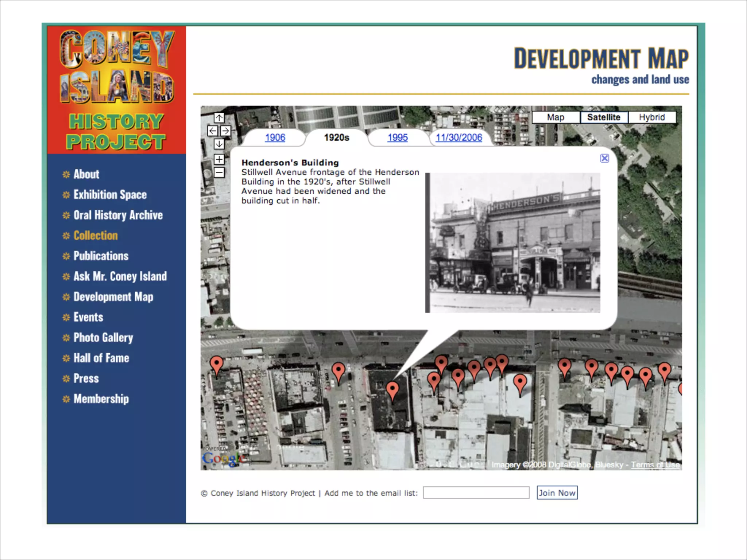Viewport: 747px width, 560px height.
Task: Open the Oral History Archive page
Action: coord(118,215)
